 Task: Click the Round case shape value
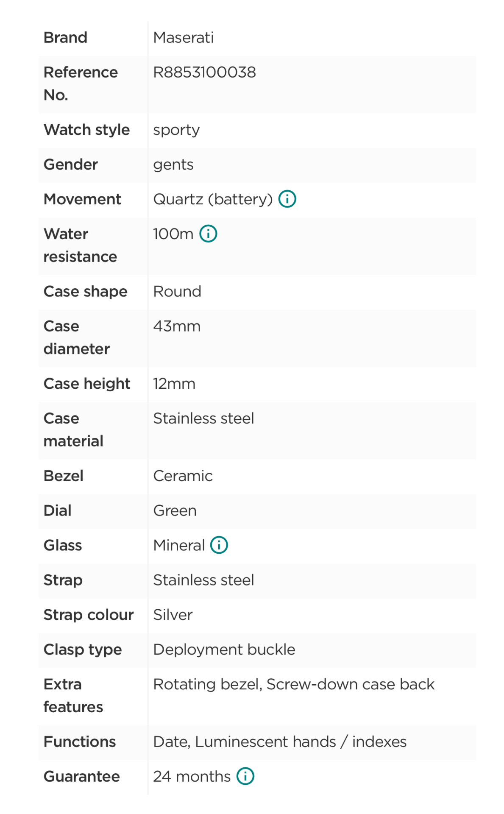tap(177, 292)
